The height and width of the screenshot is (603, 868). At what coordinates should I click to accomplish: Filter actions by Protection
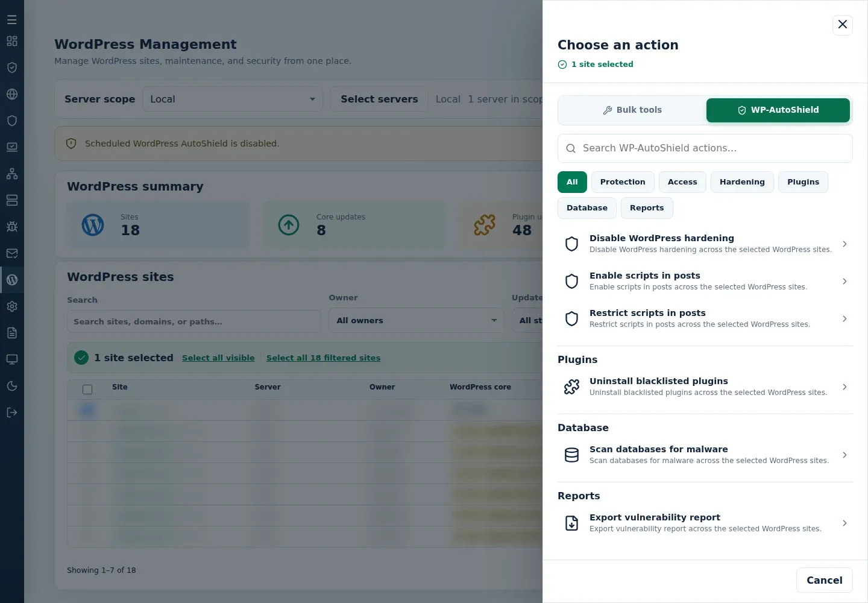[x=623, y=182]
